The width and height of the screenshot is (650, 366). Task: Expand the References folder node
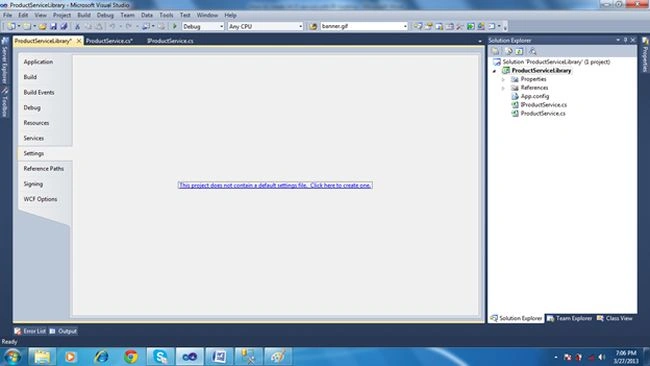(x=504, y=88)
